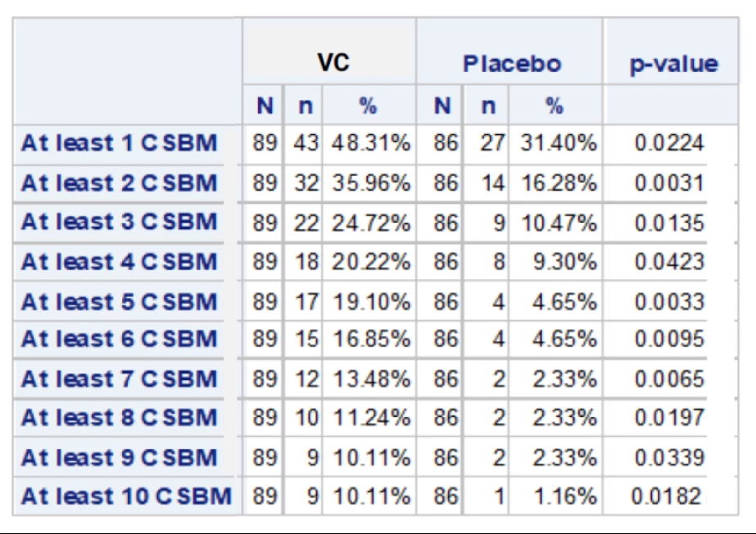Click the 16.85% cell under VC
Image resolution: width=756 pixels, height=534 pixels.
[371, 339]
